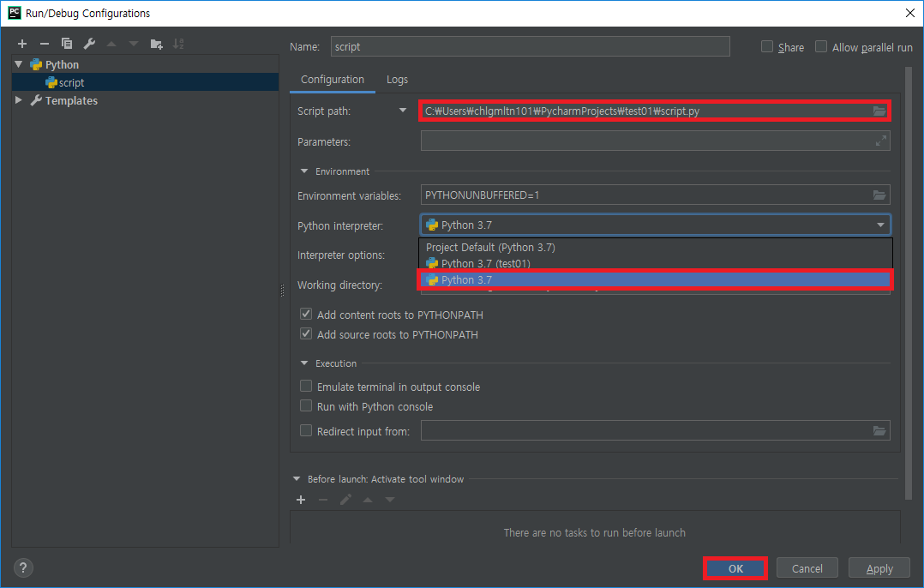The image size is (924, 588).
Task: Uncheck Add source roots to PYTHONPATH
Action: 306,333
